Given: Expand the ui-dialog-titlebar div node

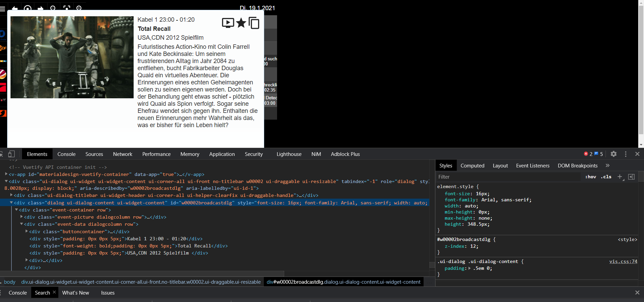Looking at the screenshot, I should 11,195.
